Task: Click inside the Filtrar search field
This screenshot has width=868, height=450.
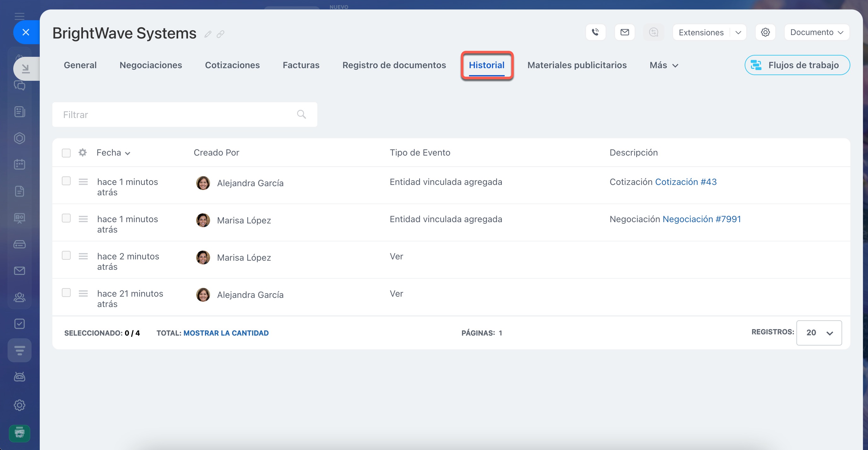Action: point(185,115)
